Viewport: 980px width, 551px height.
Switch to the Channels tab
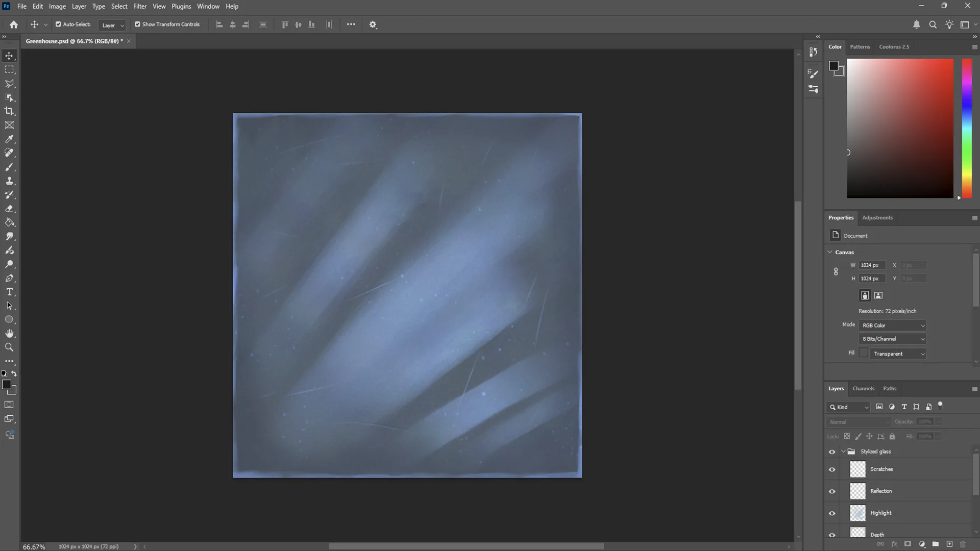pyautogui.click(x=863, y=389)
